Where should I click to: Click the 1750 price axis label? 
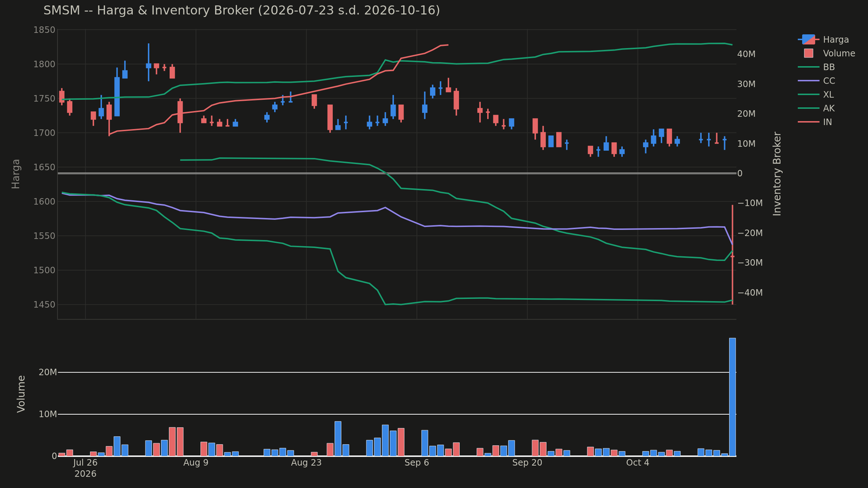[44, 99]
